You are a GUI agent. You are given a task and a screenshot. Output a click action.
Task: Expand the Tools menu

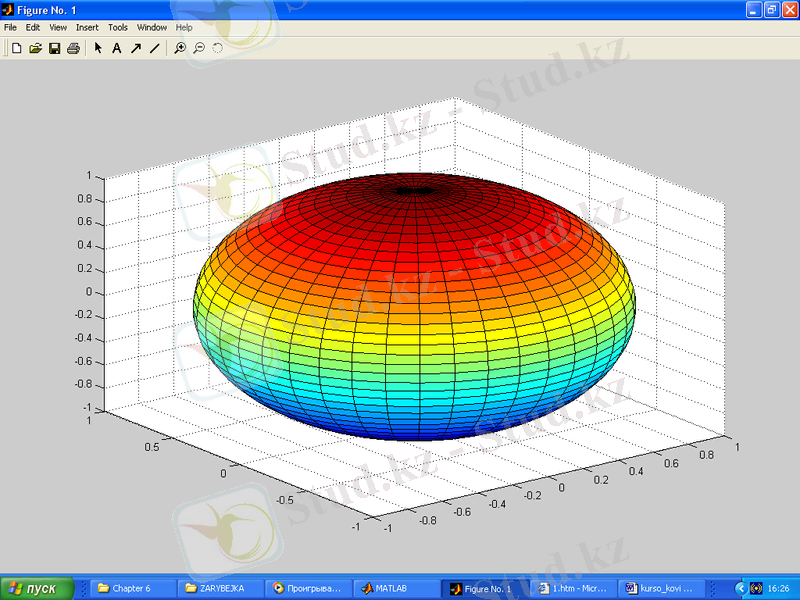(x=118, y=28)
